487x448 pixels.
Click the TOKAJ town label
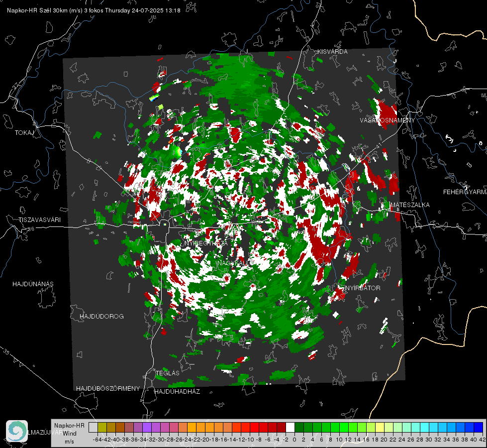(x=24, y=133)
